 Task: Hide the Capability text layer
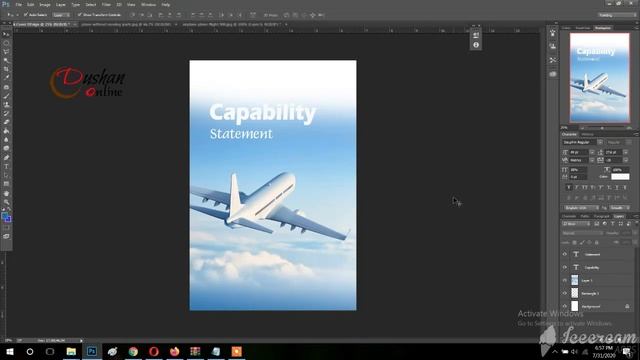coord(565,267)
